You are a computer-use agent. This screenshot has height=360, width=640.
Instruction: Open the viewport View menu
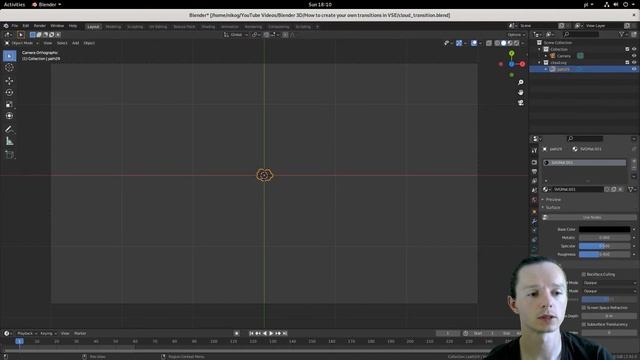pyautogui.click(x=48, y=43)
